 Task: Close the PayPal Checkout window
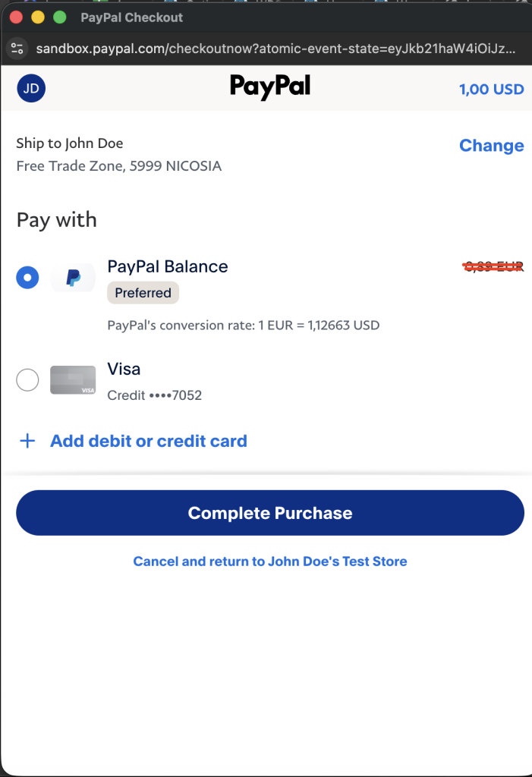click(x=17, y=17)
